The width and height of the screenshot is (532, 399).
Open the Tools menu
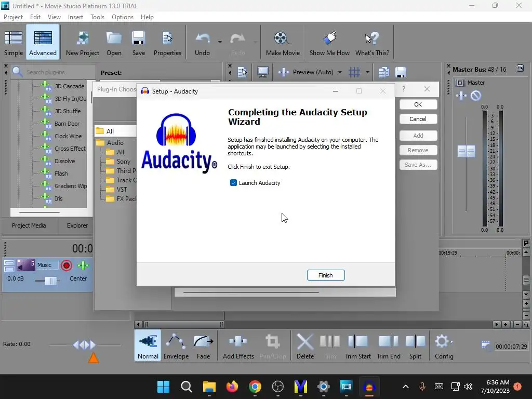pyautogui.click(x=97, y=17)
